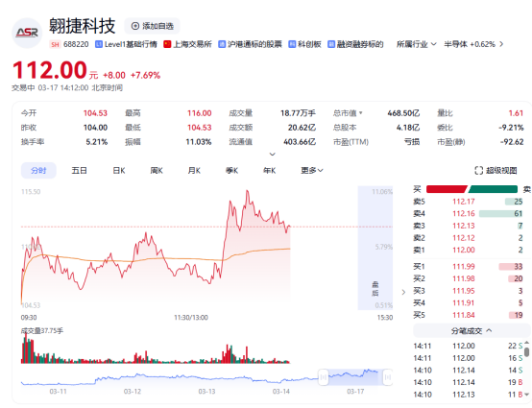Click the 上海交易所 flag icon
The height and width of the screenshot is (408, 532).
point(167,44)
